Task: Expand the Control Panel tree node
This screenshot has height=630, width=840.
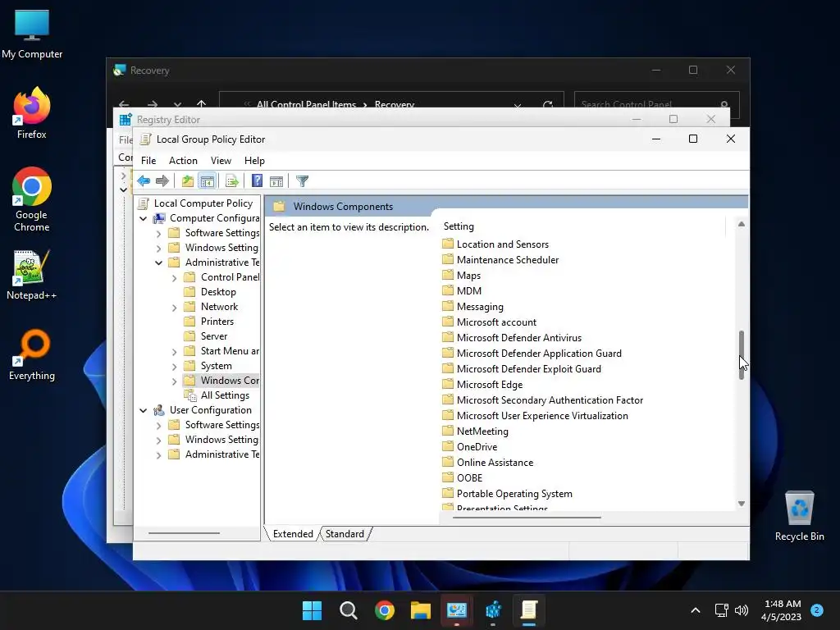Action: pyautogui.click(x=174, y=278)
